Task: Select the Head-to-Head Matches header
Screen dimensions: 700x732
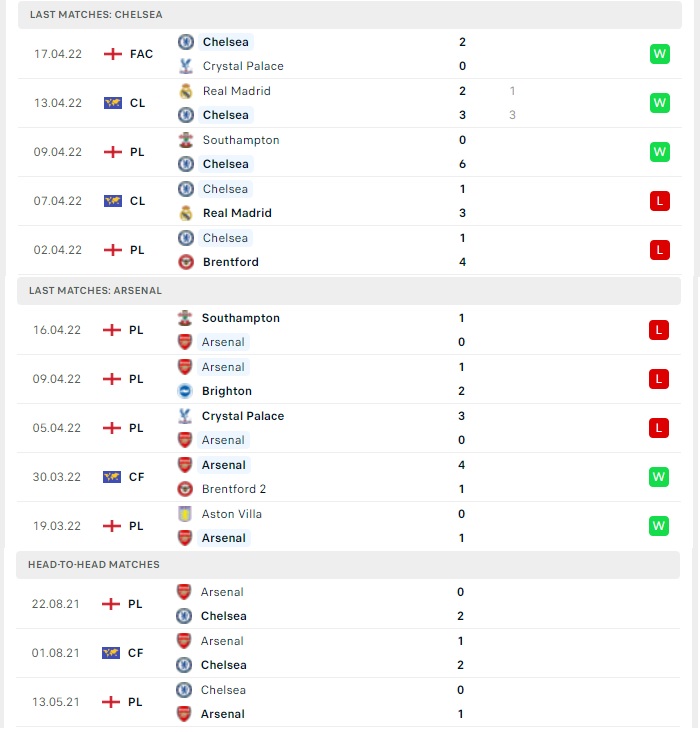Action: coord(348,564)
